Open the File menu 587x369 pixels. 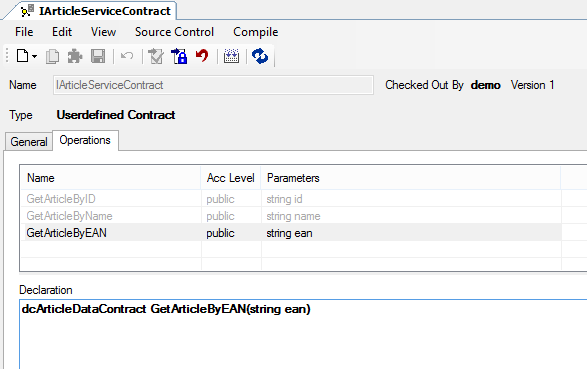click(x=24, y=32)
